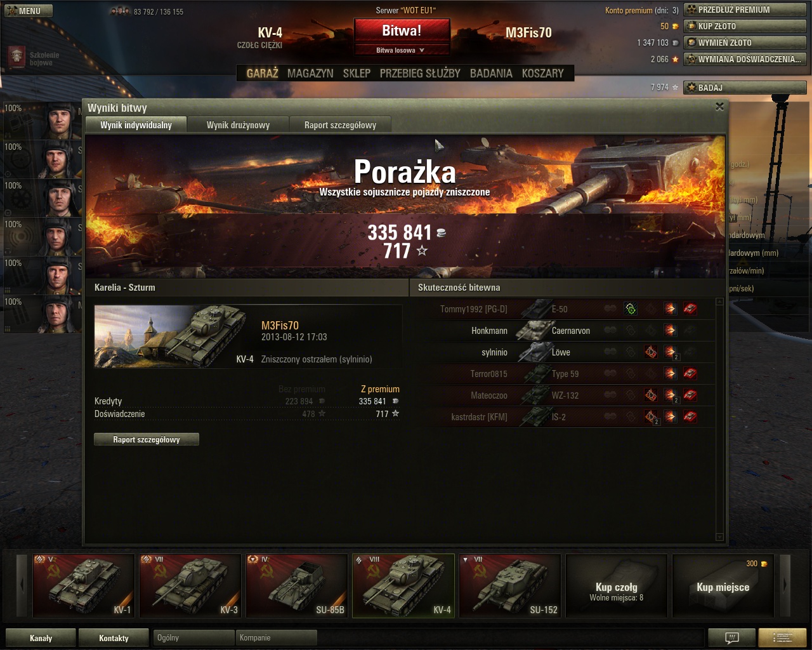Viewport: 812px width, 650px height.
Task: Open the chat window icon at bottom right
Action: [x=732, y=637]
